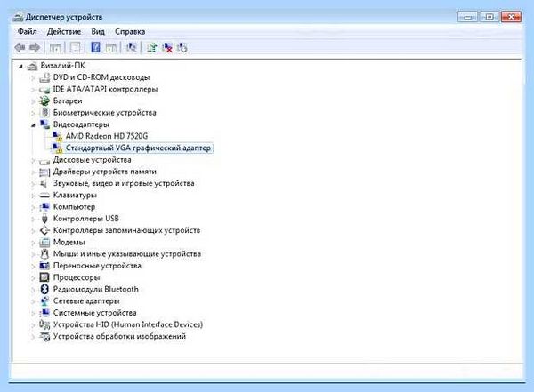
Task: Click the modem icon beside Модемы
Action: click(44, 243)
